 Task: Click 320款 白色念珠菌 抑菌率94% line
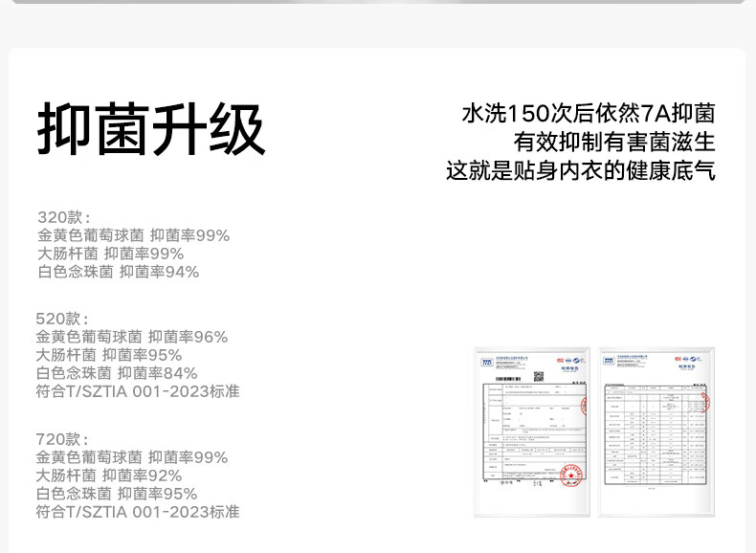[x=119, y=272]
